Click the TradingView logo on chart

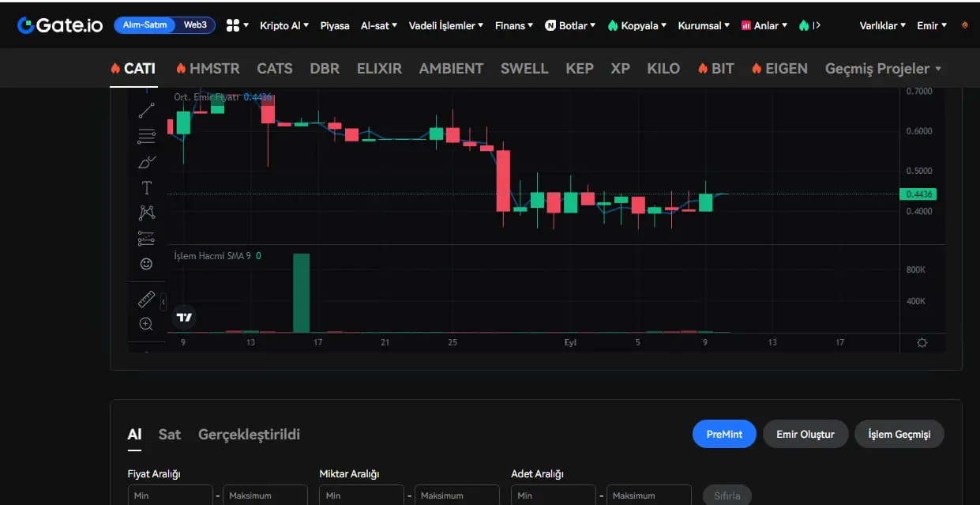pos(184,317)
